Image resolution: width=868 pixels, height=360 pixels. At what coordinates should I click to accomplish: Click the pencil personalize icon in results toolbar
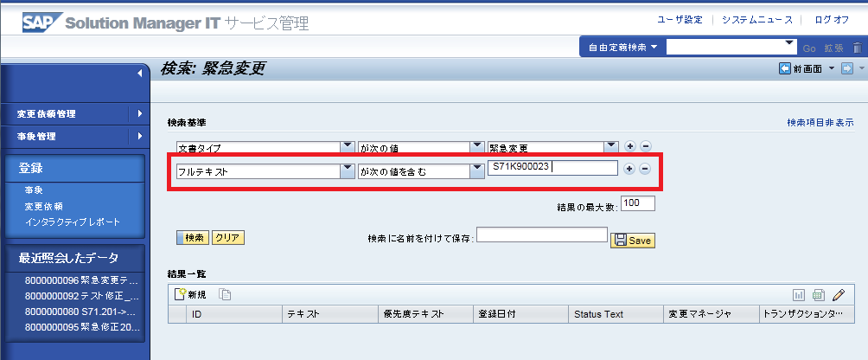tap(838, 294)
